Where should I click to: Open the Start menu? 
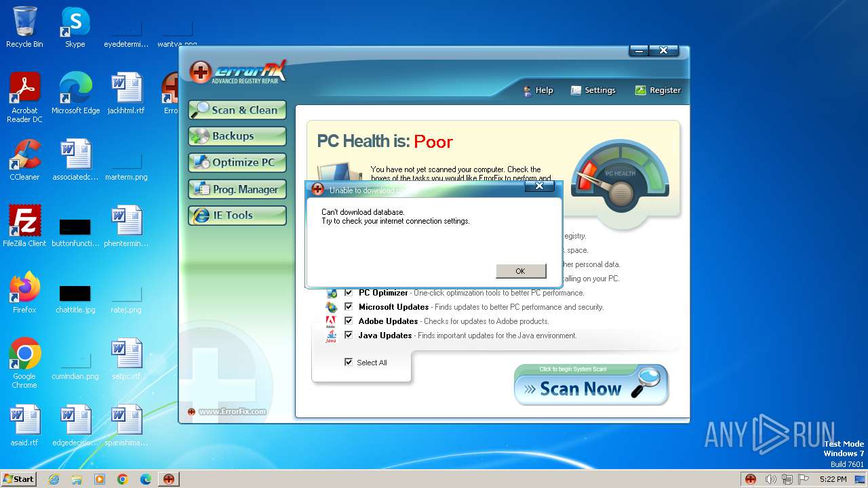(x=19, y=479)
